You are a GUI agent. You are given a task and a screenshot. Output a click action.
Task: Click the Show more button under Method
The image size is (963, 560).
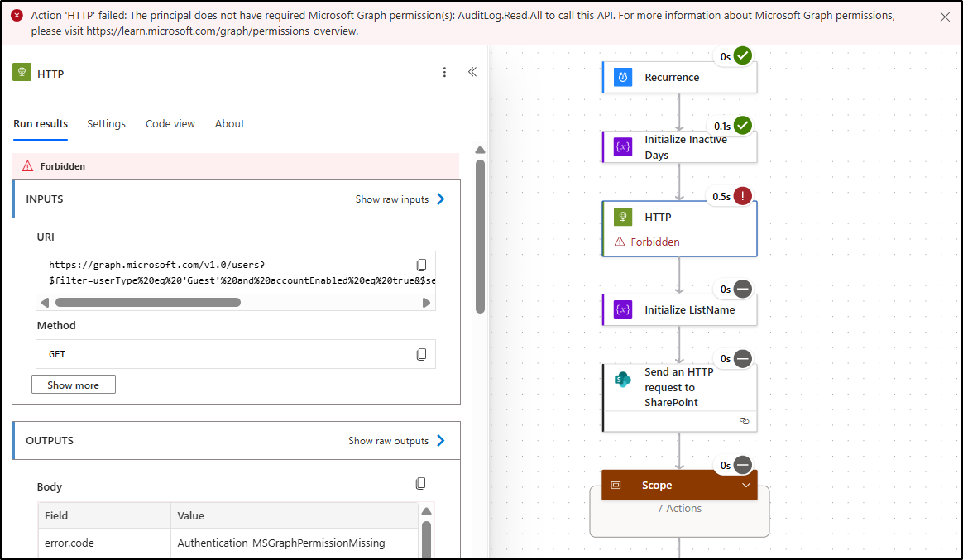click(73, 384)
